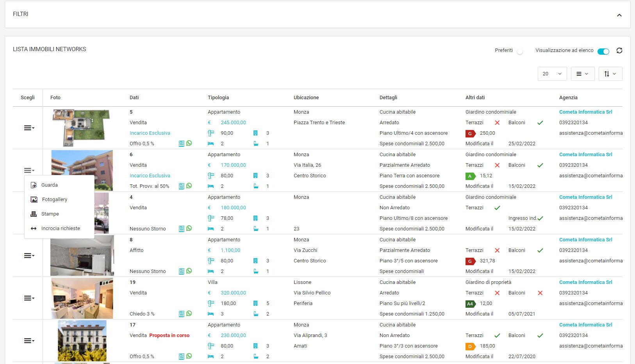635x364 pixels.
Task: Click the details sheet icon for property 17
Action: [182, 356]
